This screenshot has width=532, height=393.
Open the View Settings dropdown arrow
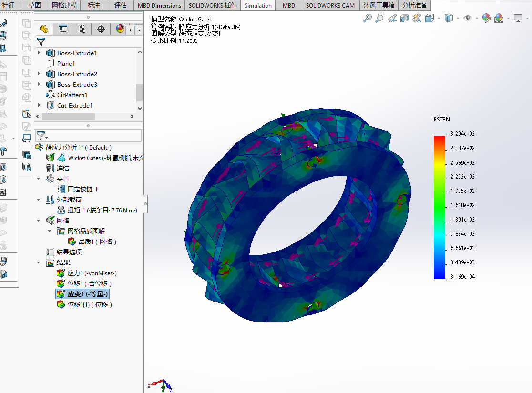(527, 18)
